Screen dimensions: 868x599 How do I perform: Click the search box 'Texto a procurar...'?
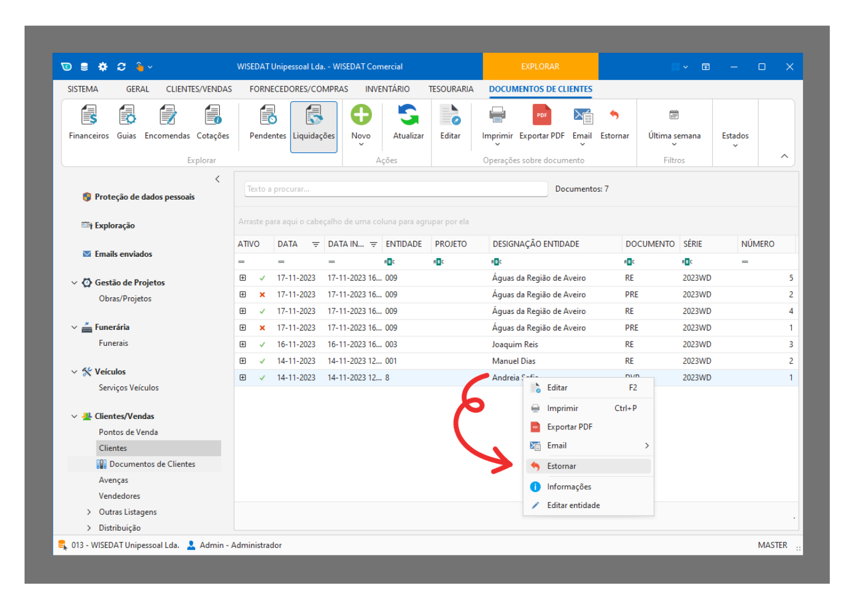tap(396, 189)
